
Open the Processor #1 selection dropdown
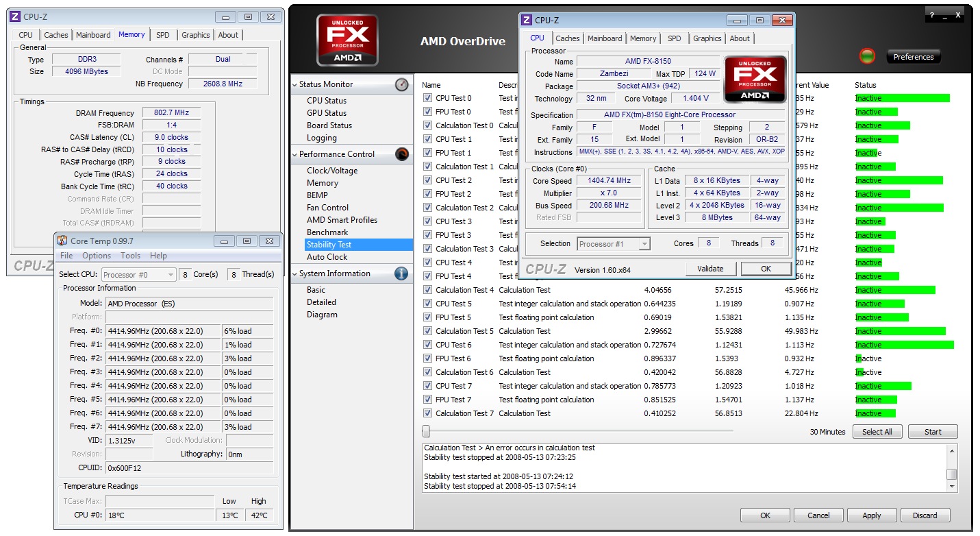coord(614,243)
